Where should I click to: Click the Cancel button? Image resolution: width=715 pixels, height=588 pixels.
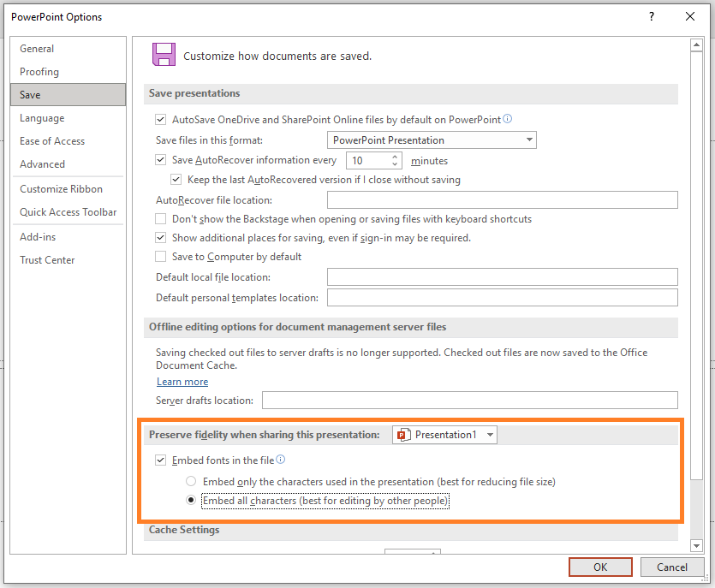coord(672,567)
